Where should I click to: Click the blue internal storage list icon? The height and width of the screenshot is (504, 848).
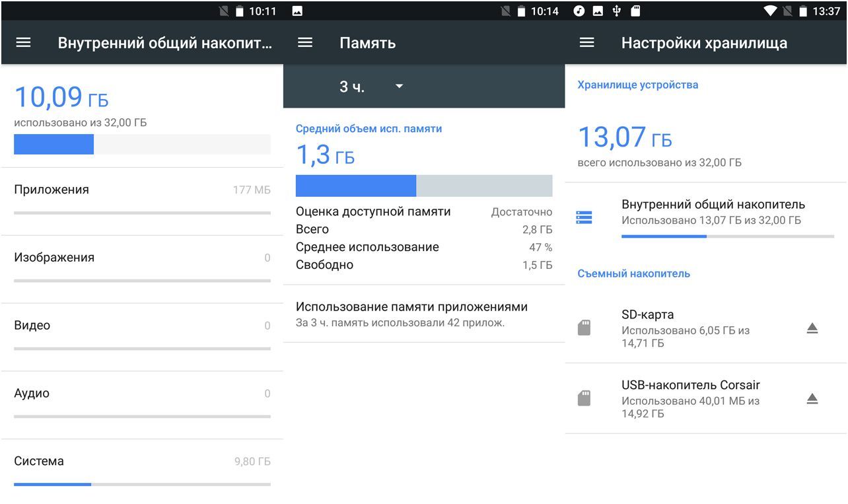pyautogui.click(x=584, y=216)
